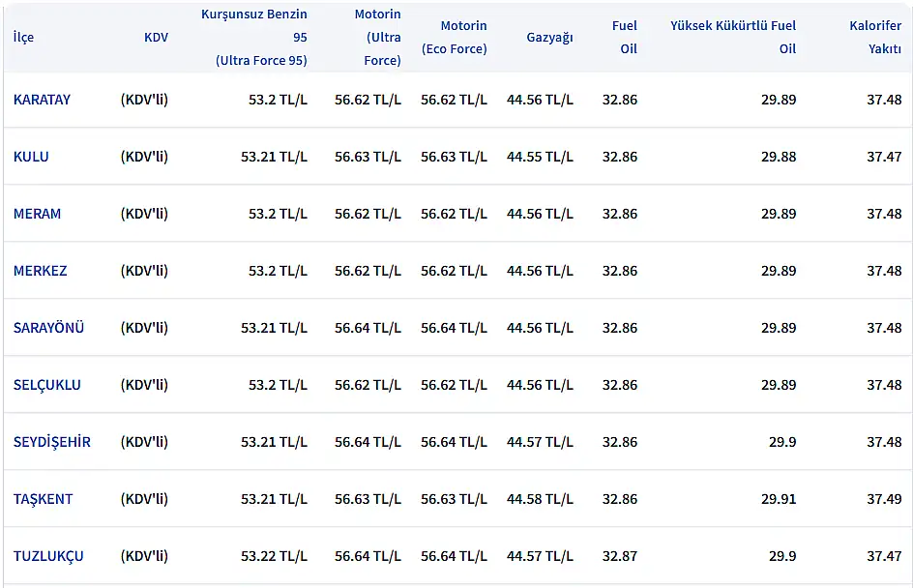The image size is (913, 588).
Task: Select Taşkent's 44.58 TL/L Gazyağı price
Action: point(540,499)
